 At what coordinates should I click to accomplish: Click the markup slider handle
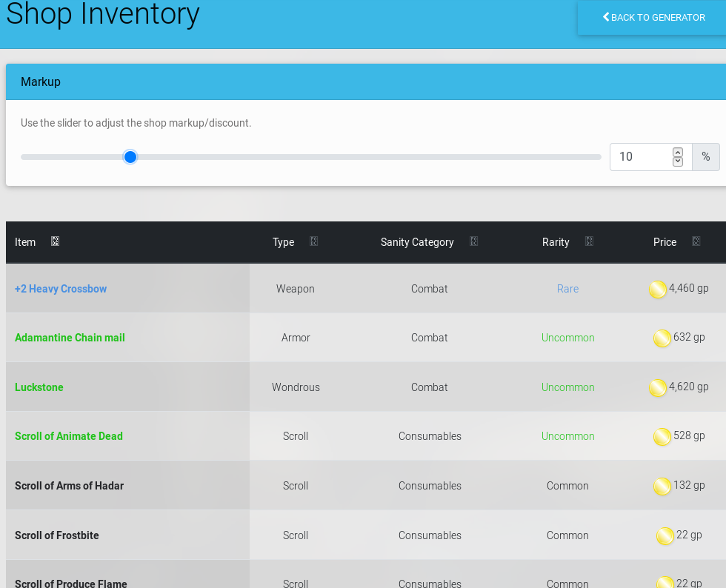click(x=130, y=157)
